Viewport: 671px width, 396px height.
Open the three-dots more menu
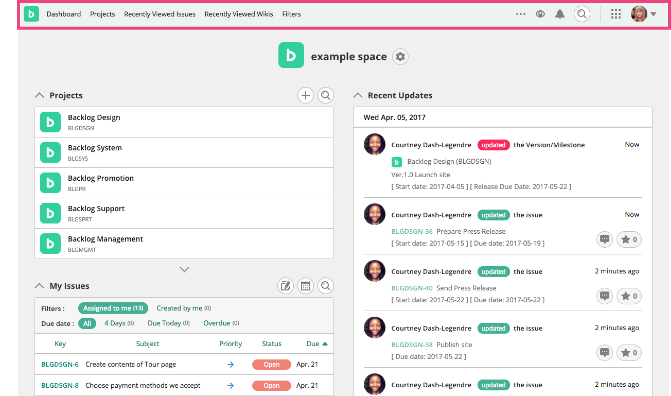pyautogui.click(x=520, y=14)
